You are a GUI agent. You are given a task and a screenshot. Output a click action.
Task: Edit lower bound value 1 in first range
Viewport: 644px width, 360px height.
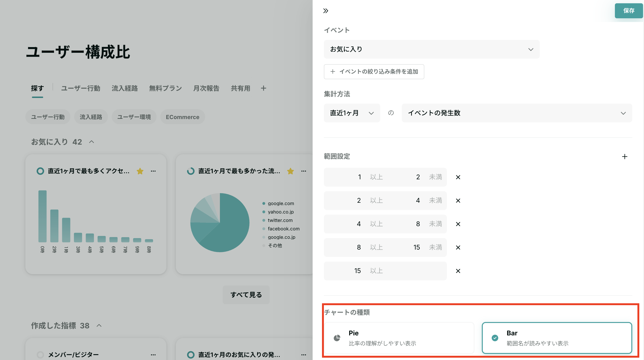pos(359,177)
